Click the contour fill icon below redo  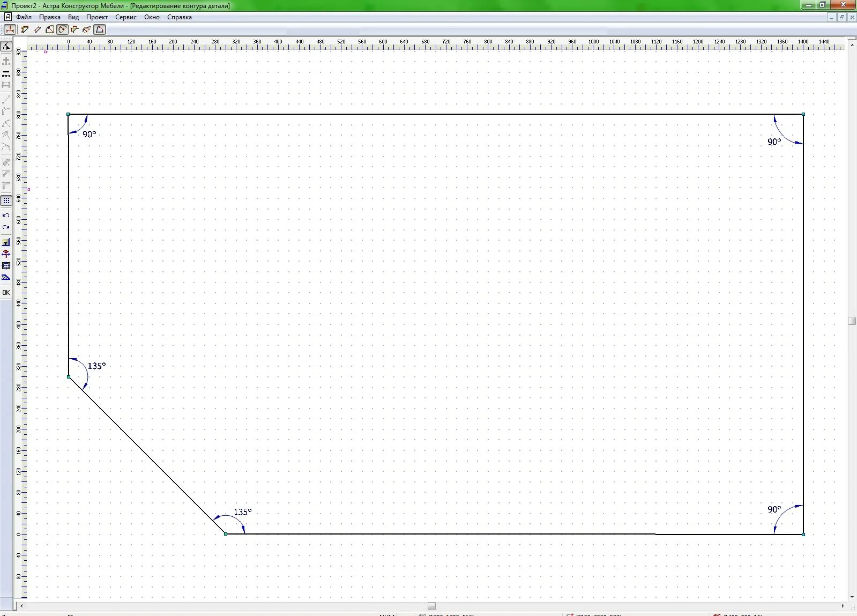pos(6,242)
